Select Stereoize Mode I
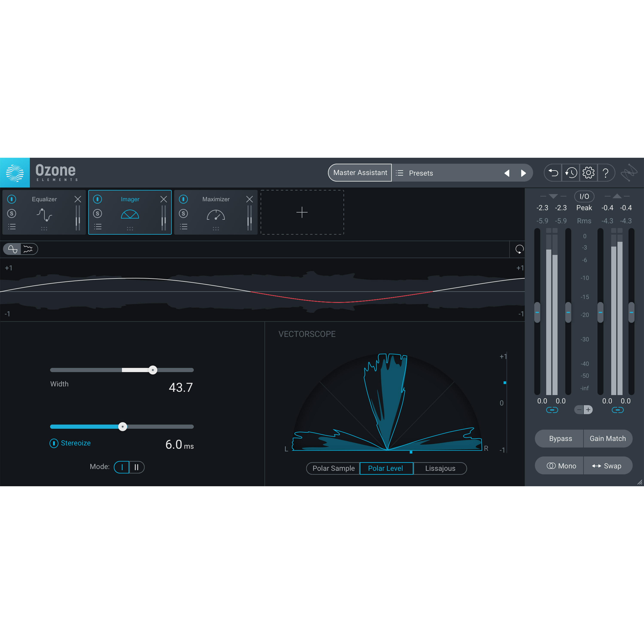This screenshot has height=644, width=644. tap(122, 467)
